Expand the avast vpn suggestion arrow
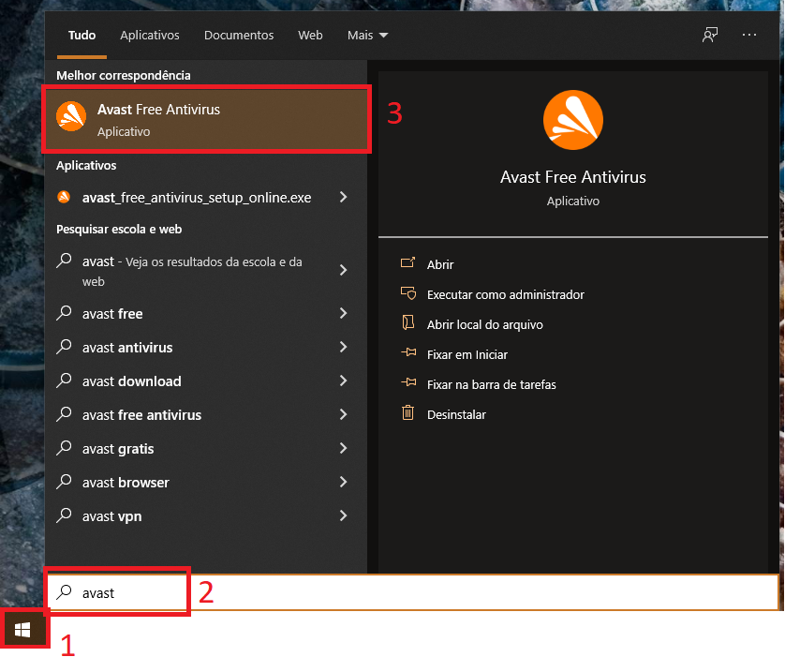785x672 pixels. [x=343, y=516]
